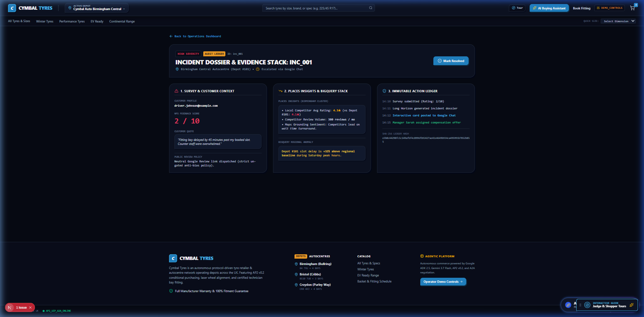Click the search magnifier icon
The height and width of the screenshot is (317, 644).
371,8
